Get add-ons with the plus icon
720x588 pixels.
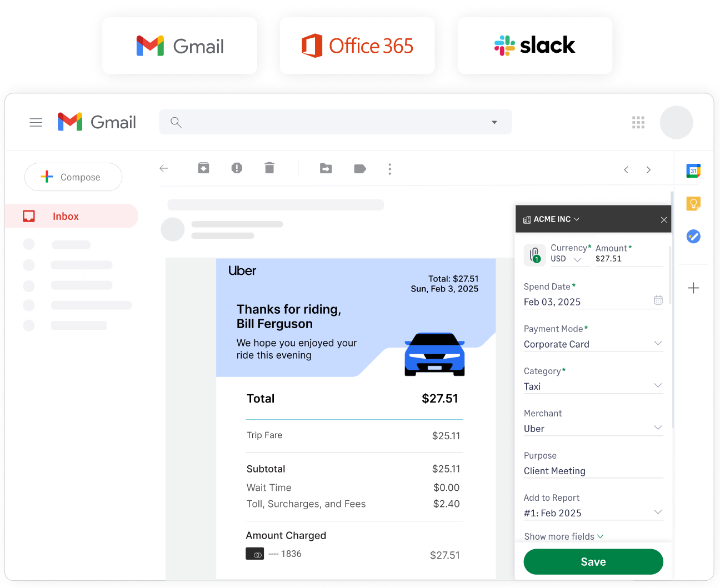(x=693, y=288)
